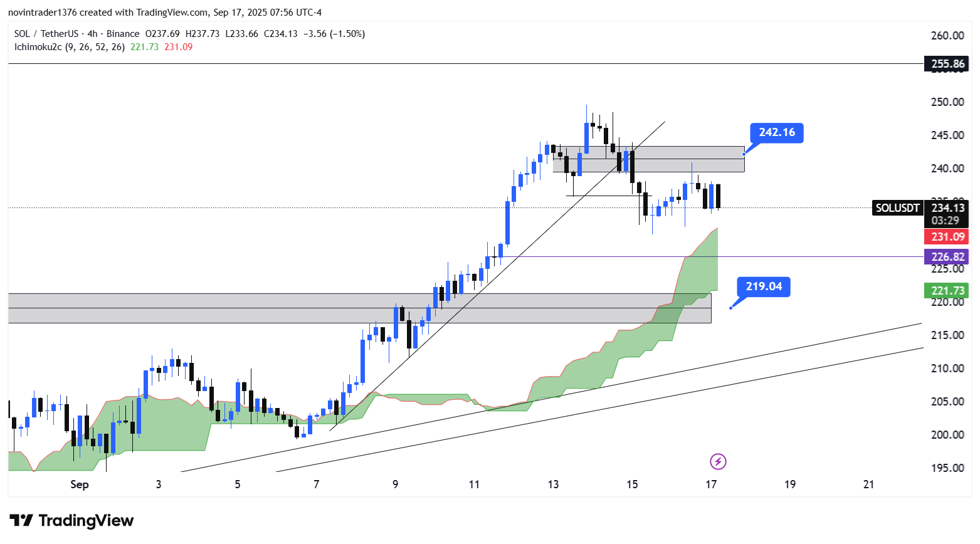Click the 17 date label on time axis
The height and width of the screenshot is (544, 980).
(x=711, y=484)
